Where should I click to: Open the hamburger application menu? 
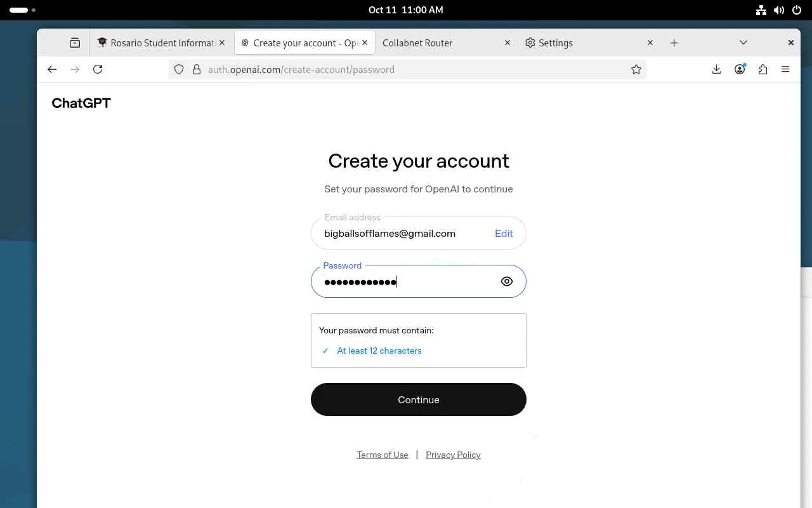[785, 69]
